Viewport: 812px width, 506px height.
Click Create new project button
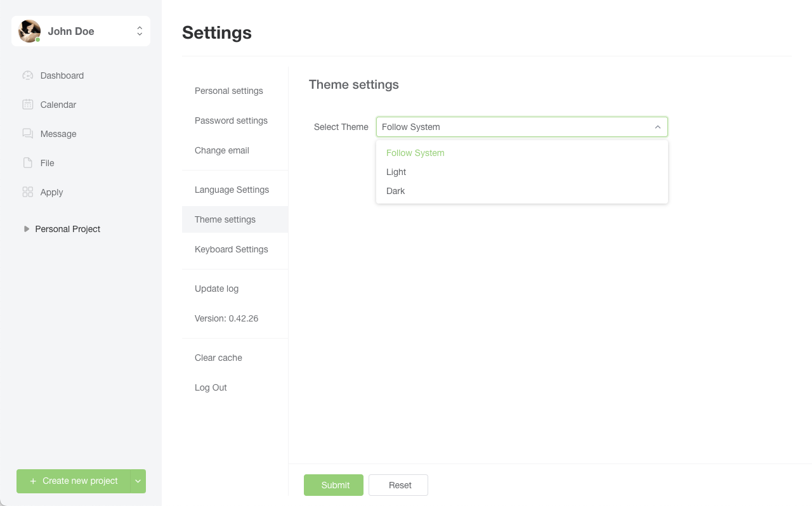click(74, 481)
